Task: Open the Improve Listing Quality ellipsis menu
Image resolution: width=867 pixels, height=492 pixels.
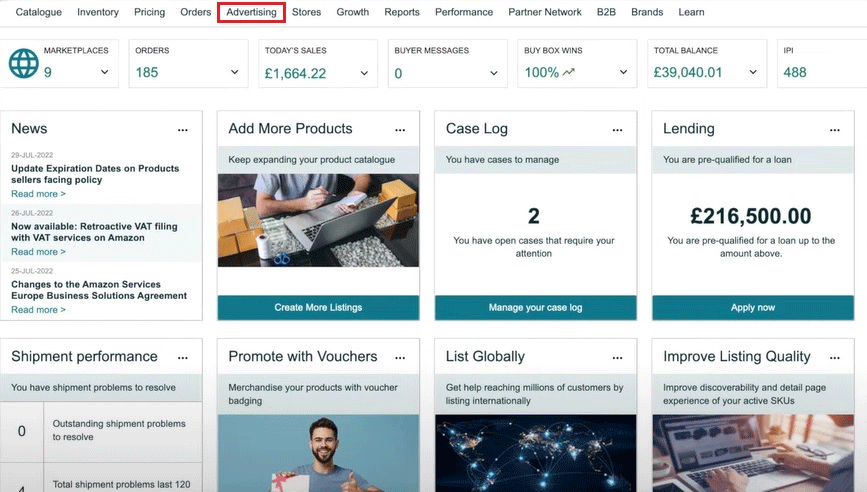Action: pyautogui.click(x=835, y=358)
